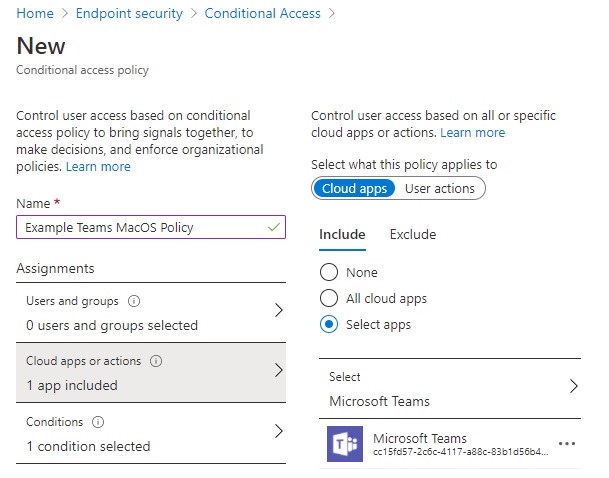Switch to the Include tab
Image resolution: width=609 pixels, height=478 pixels.
pos(342,234)
